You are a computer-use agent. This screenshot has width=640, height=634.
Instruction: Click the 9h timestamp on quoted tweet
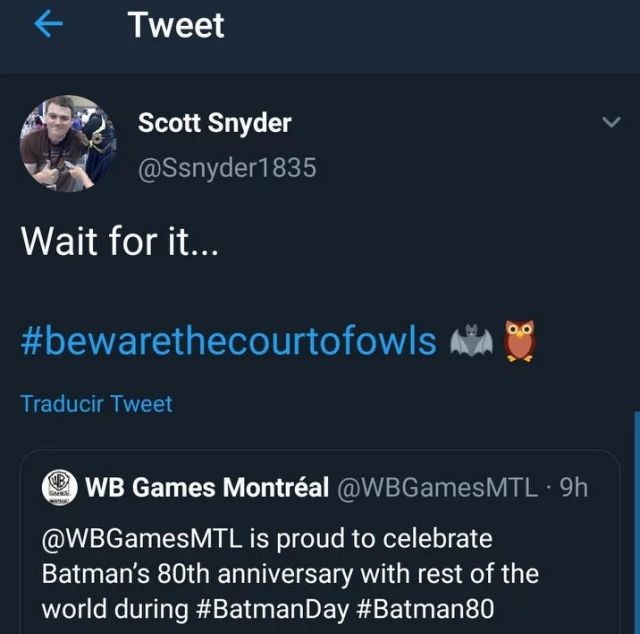coord(575,487)
